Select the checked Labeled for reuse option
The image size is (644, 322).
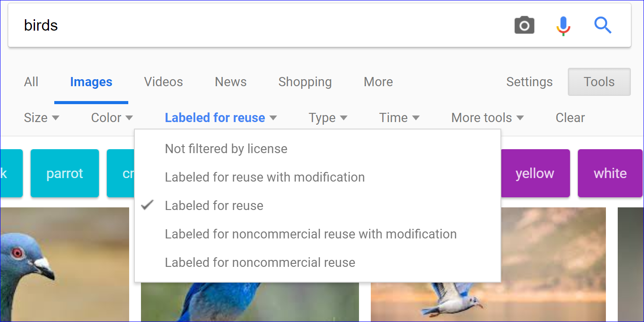214,206
